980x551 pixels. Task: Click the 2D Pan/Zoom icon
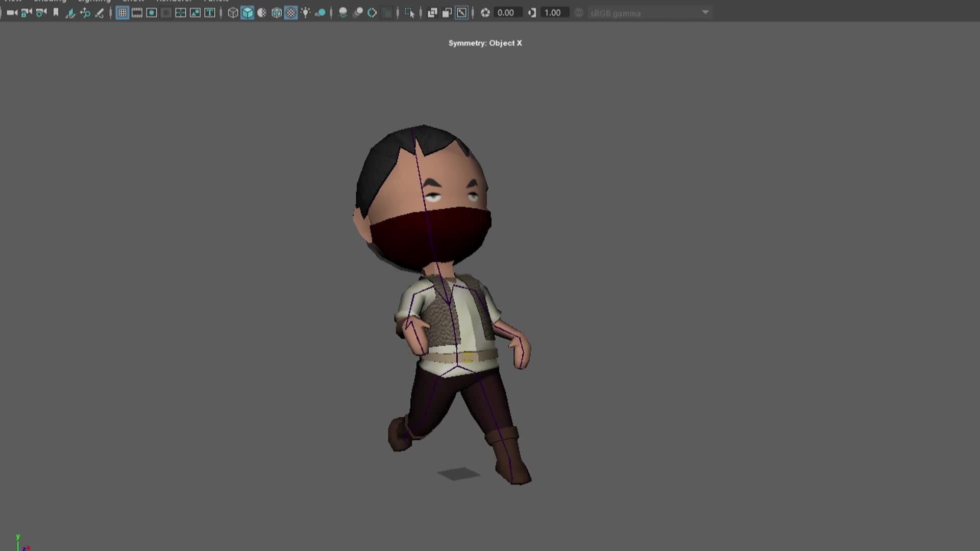click(x=85, y=13)
